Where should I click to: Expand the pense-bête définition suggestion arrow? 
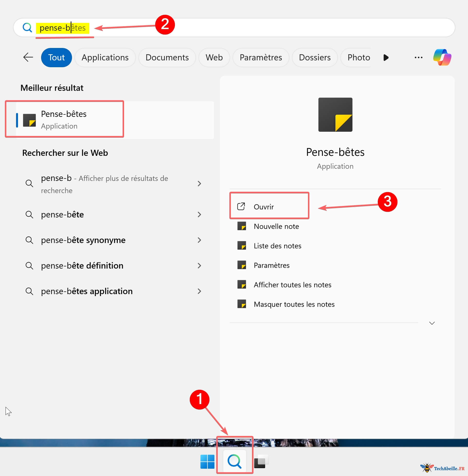point(199,266)
